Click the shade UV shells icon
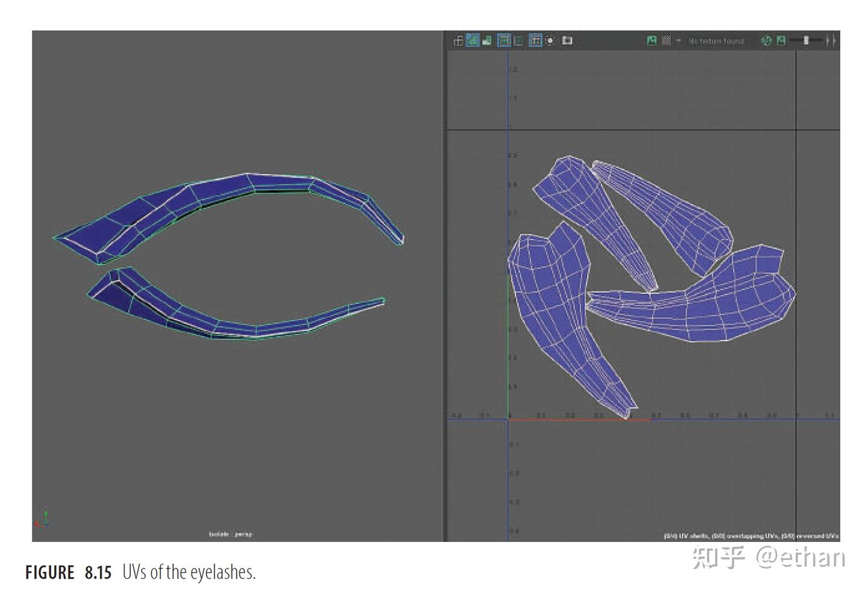Screen dimensions: 868x592 pyautogui.click(x=488, y=40)
